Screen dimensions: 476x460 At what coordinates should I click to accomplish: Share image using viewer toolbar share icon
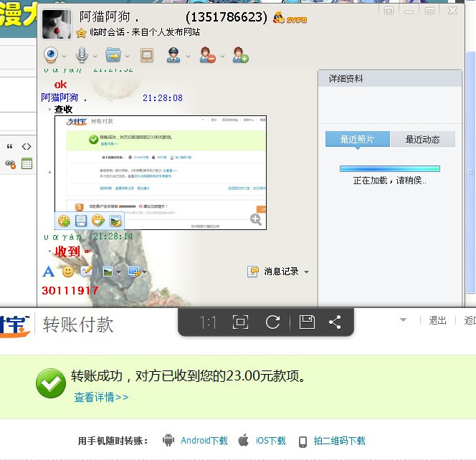[335, 322]
